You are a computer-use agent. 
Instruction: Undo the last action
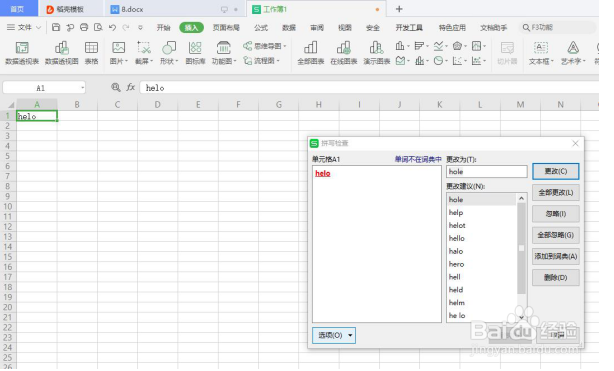[x=112, y=27]
